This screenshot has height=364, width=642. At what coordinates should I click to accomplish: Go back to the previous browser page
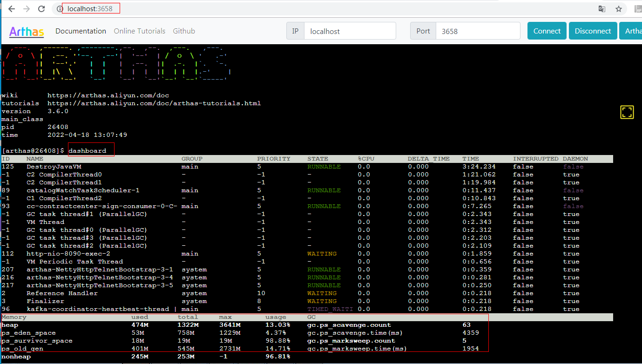tap(12, 9)
